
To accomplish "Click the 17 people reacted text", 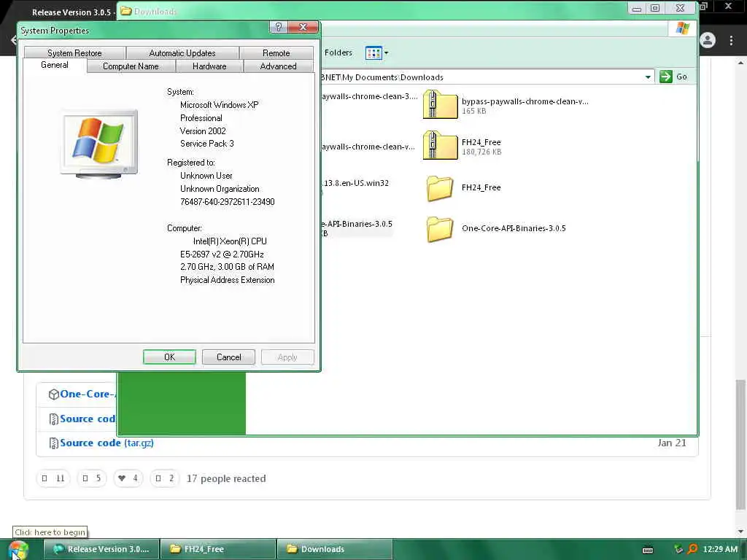I will point(226,478).
